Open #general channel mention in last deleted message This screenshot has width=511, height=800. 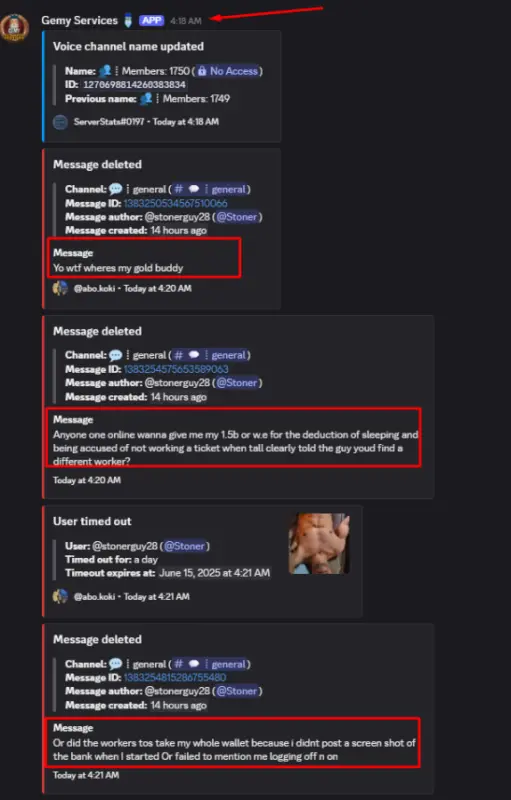pos(210,664)
